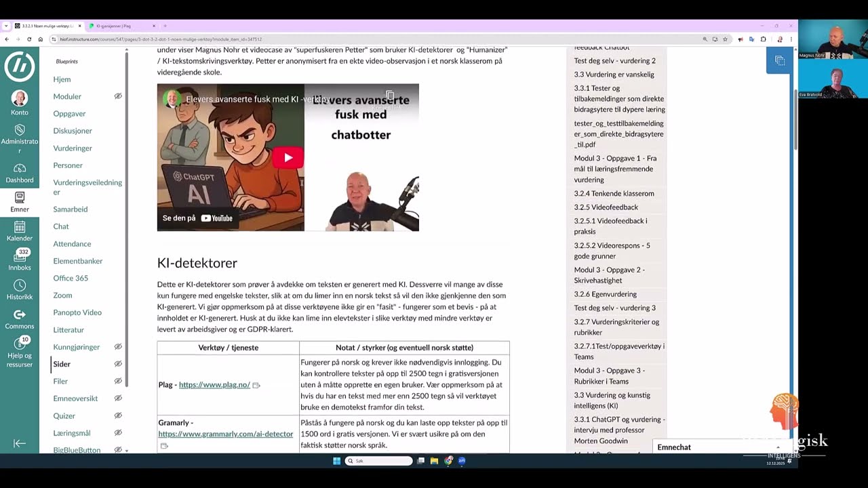Open Diskusjoner in course menu

[73, 131]
